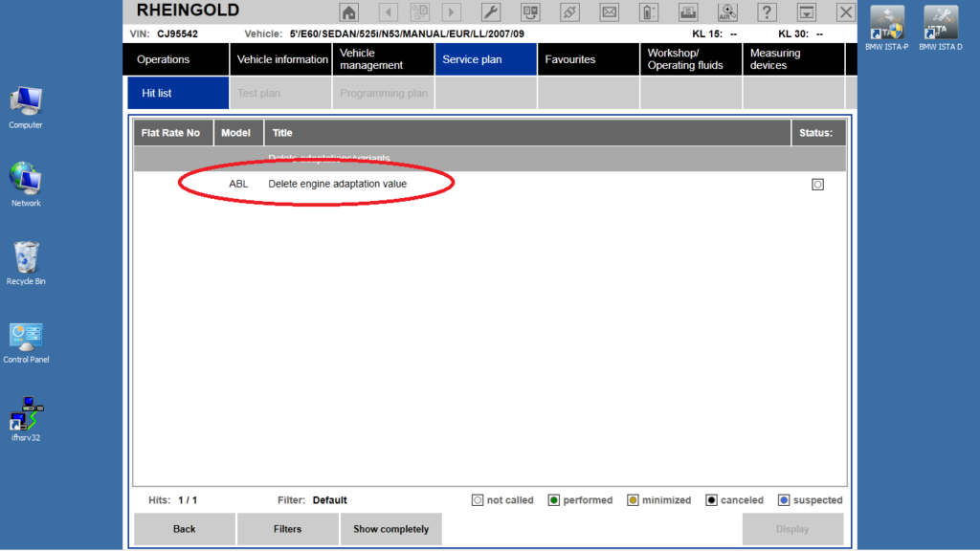Open the wrench settings icon
Viewport: 980px width, 551px height.
pos(491,11)
